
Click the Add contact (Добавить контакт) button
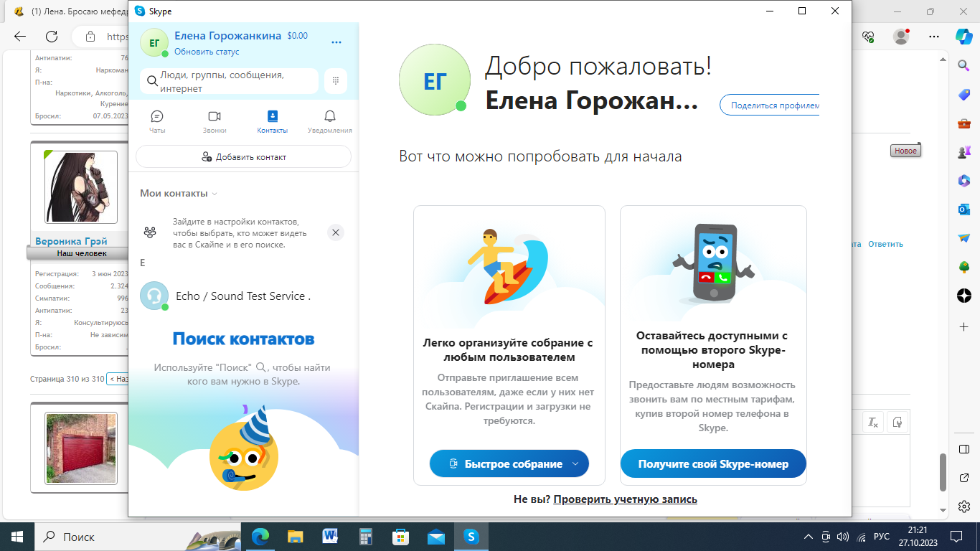(243, 156)
